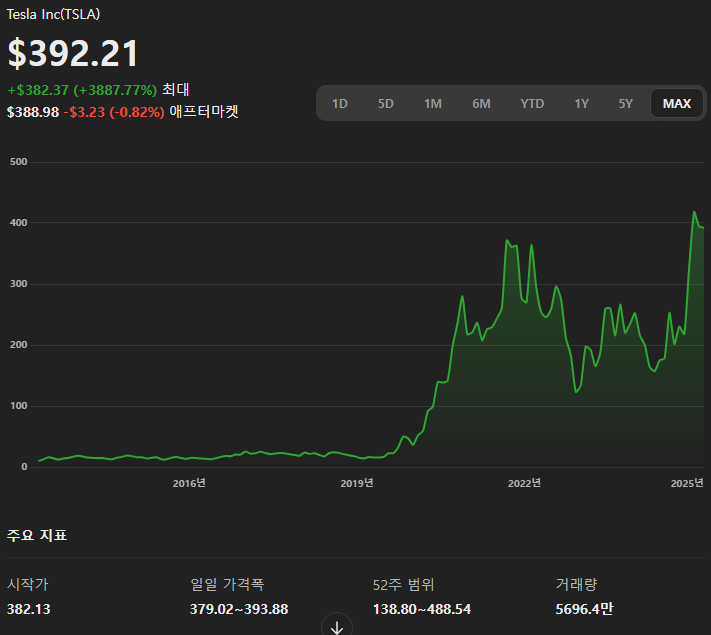The image size is (711, 635).
Task: Click the 시작가 label
Action: pyautogui.click(x=27, y=584)
